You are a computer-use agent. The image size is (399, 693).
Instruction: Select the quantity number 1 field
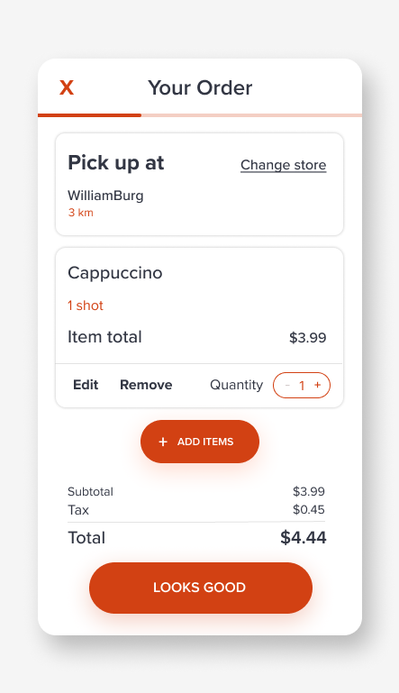(x=302, y=385)
